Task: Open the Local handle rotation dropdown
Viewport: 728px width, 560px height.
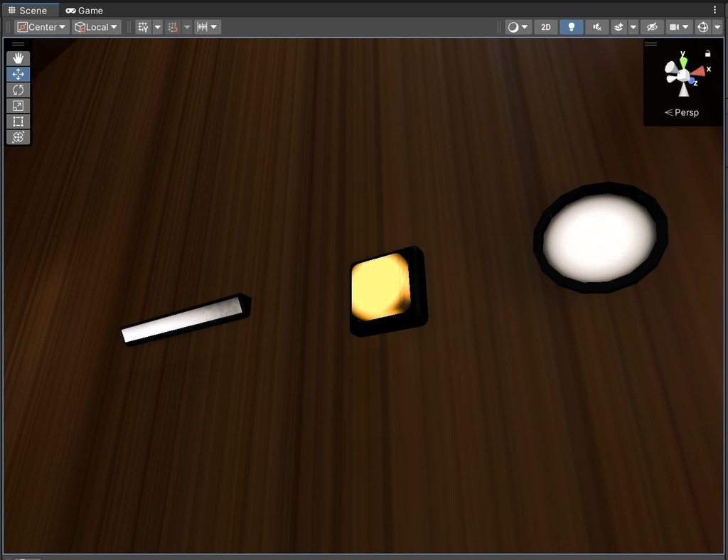Action: click(97, 27)
